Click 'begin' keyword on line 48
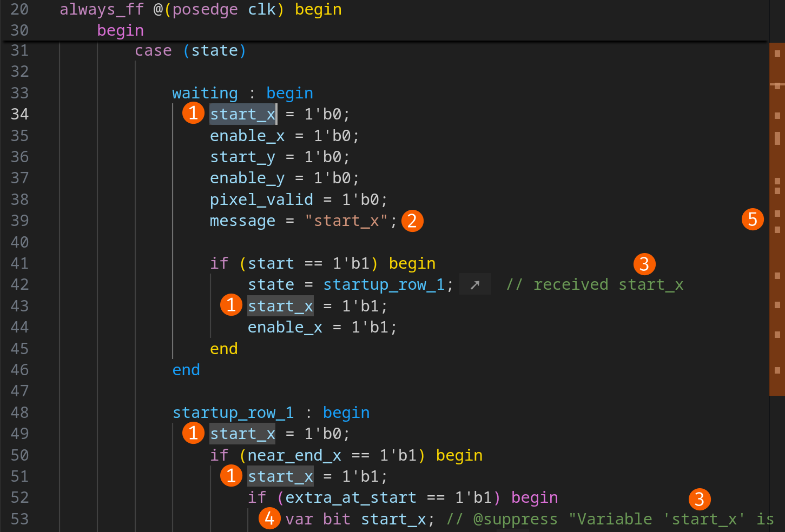The height and width of the screenshot is (532, 785). (x=346, y=413)
